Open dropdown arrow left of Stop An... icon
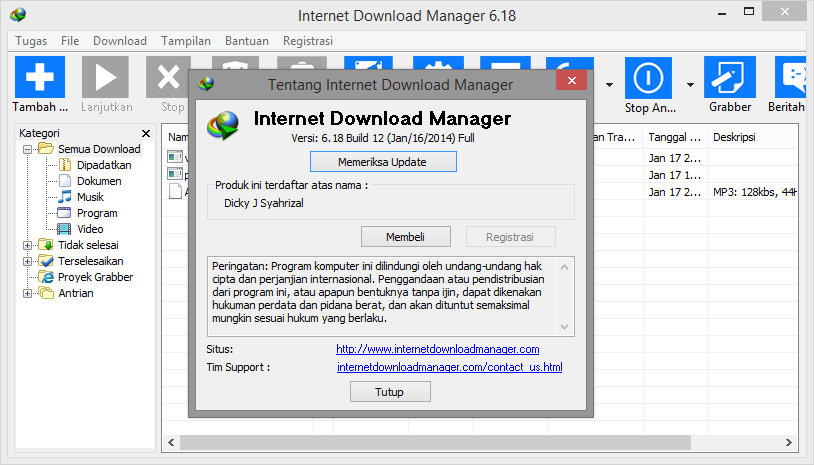 pyautogui.click(x=609, y=85)
